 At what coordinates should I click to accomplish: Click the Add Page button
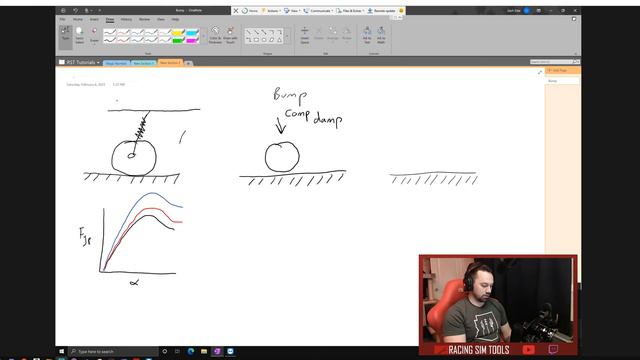tap(562, 70)
